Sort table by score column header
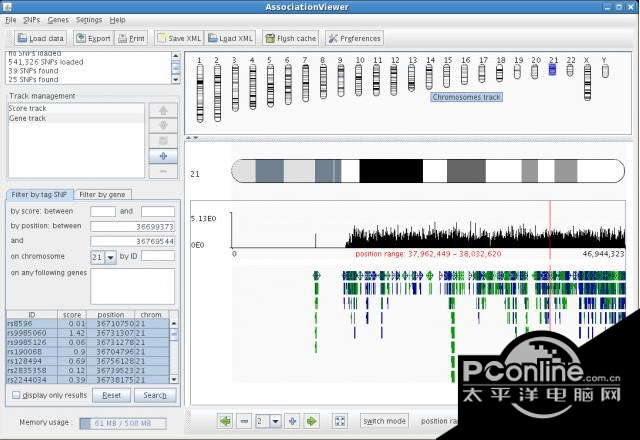The image size is (640, 440). click(x=72, y=315)
